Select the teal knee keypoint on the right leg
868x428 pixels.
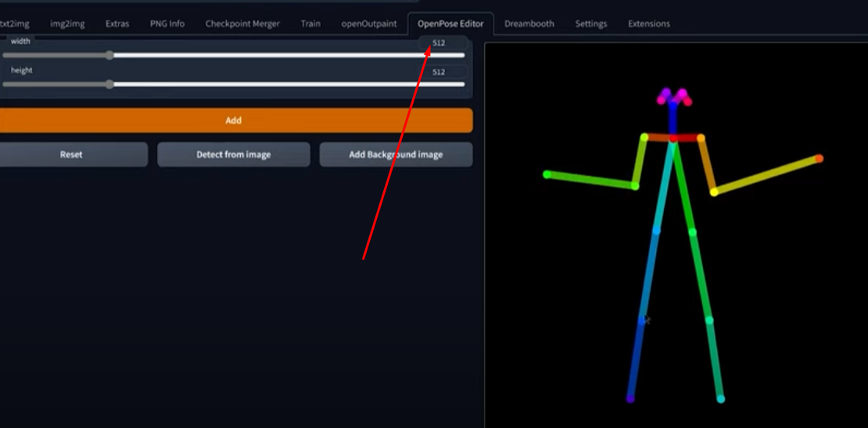pyautogui.click(x=709, y=320)
